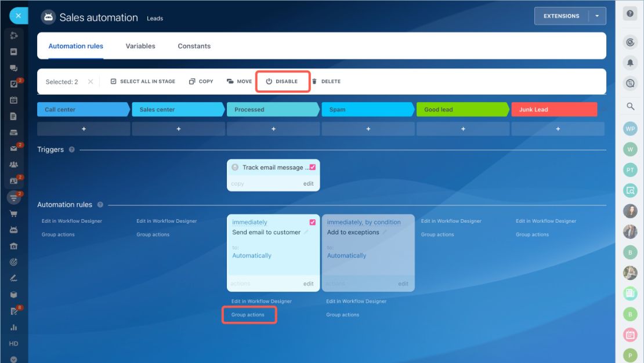This screenshot has height=363, width=644.
Task: Open the shopping cart icon in left sidebar
Action: point(13,213)
